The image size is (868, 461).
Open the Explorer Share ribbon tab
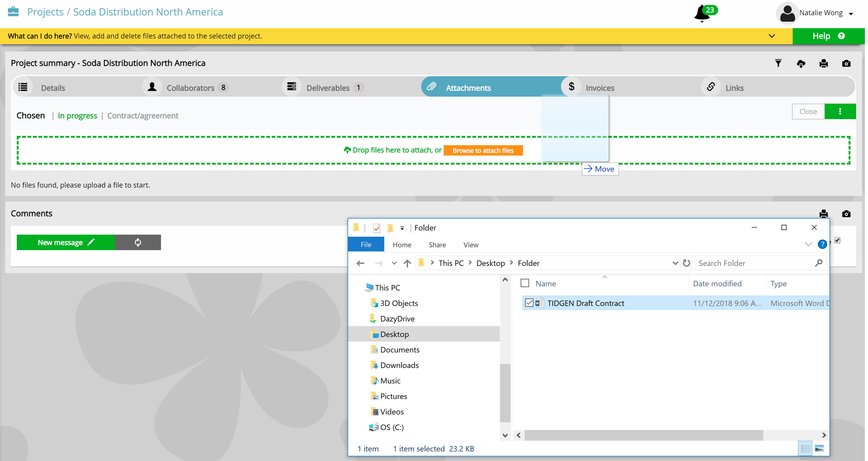pyautogui.click(x=437, y=245)
